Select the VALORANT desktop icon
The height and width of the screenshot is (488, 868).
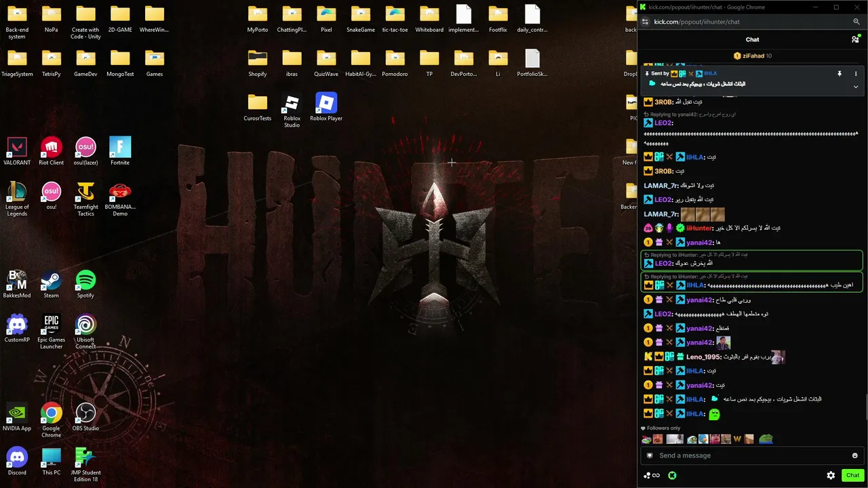[17, 151]
